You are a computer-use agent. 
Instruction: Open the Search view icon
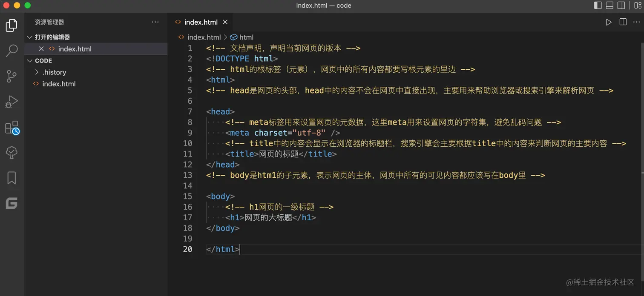pyautogui.click(x=11, y=51)
